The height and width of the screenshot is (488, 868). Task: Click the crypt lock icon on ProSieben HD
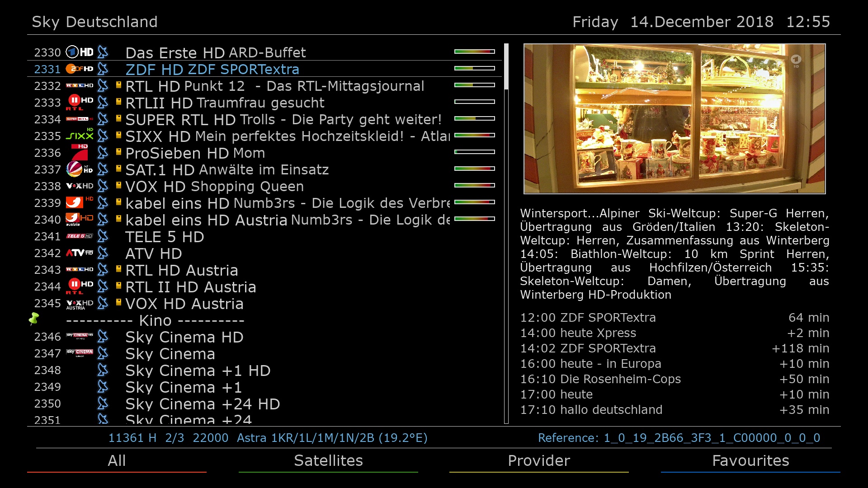118,152
